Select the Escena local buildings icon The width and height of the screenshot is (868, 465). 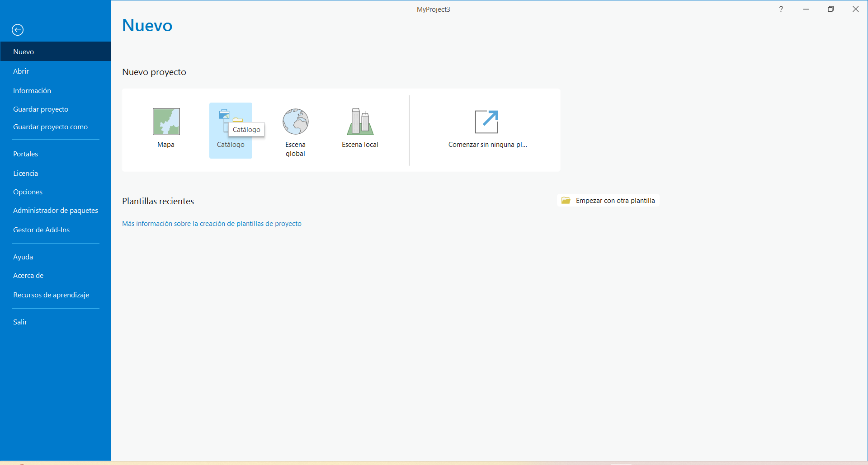[x=360, y=122]
